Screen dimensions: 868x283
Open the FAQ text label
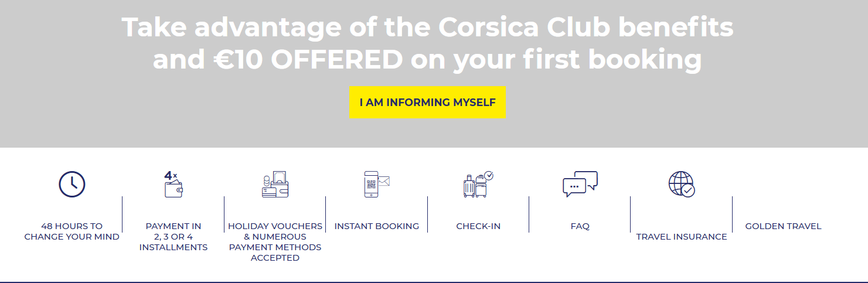pyautogui.click(x=580, y=226)
